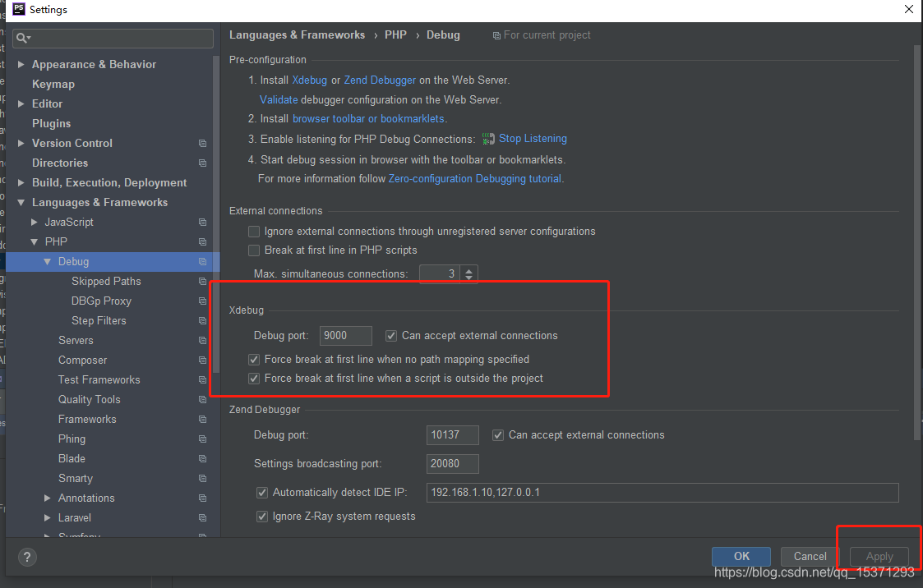Click the magnifier icon in the settings search box
Viewport: 923px width, 588px height.
[x=22, y=38]
